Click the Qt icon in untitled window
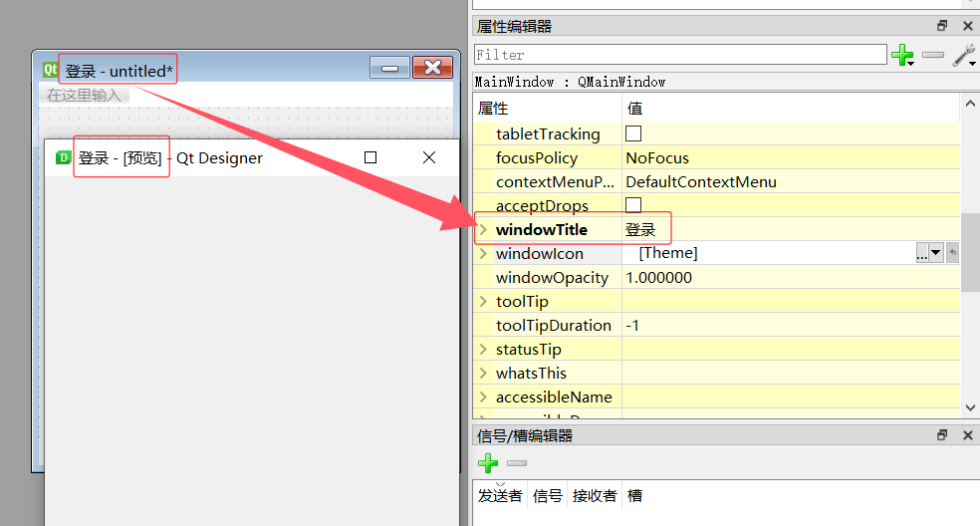 [50, 70]
